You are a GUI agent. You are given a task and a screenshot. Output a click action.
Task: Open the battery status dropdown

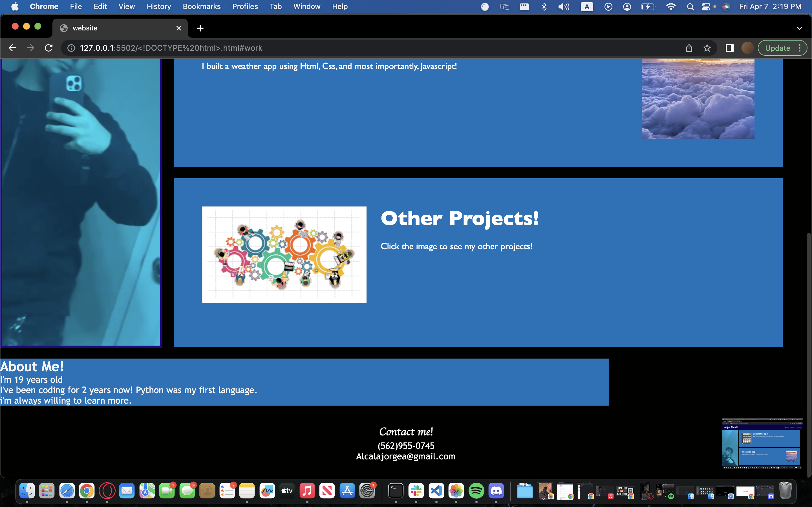(x=648, y=6)
